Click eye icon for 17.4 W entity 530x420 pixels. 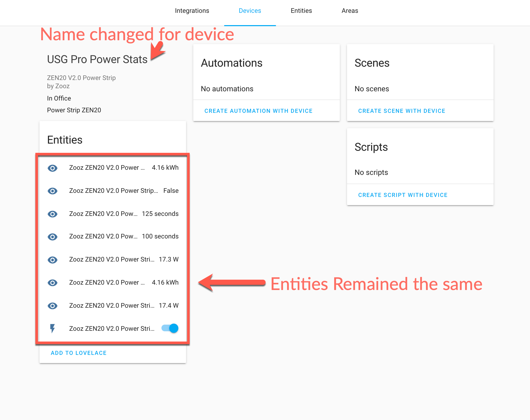tap(53, 306)
